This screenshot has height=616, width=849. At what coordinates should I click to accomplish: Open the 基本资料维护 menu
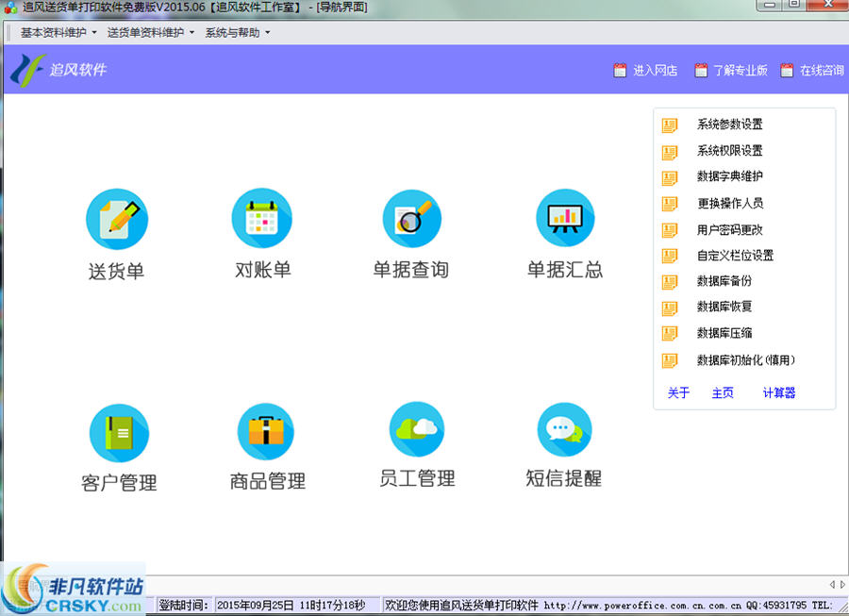tap(53, 32)
